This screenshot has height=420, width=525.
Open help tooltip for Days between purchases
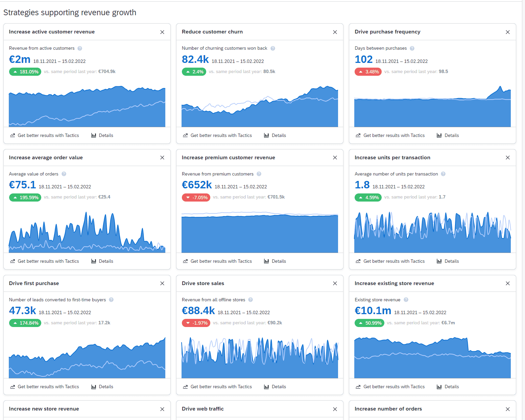(412, 48)
